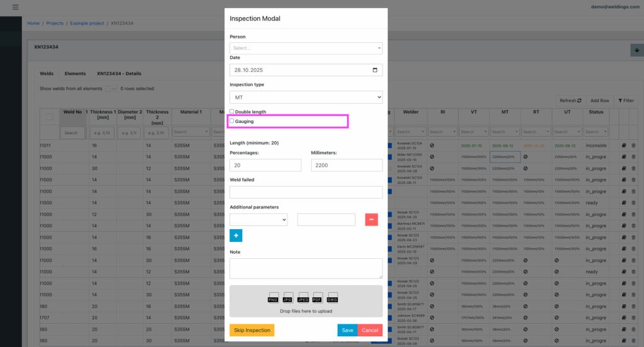Open the Additional parameters dropdown
Screen dimensions: 644x347
(258, 220)
